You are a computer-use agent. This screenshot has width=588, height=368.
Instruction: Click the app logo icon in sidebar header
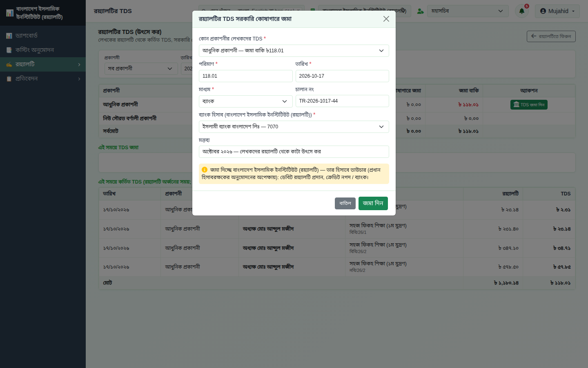tap(10, 13)
